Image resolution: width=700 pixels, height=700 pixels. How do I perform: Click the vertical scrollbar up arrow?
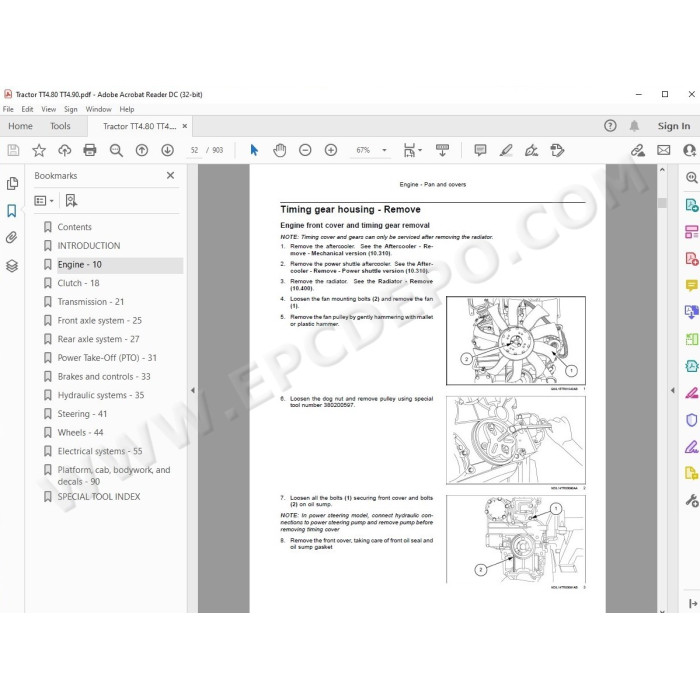pos(662,170)
